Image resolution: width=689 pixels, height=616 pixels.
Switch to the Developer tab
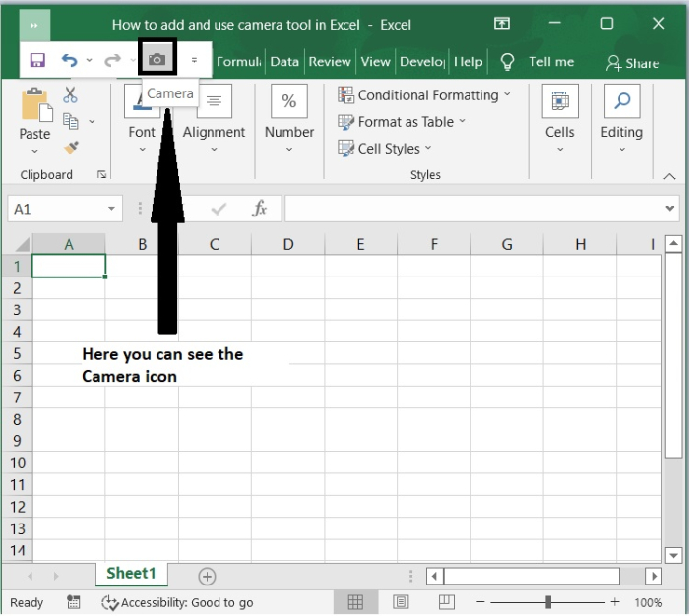pyautogui.click(x=422, y=62)
